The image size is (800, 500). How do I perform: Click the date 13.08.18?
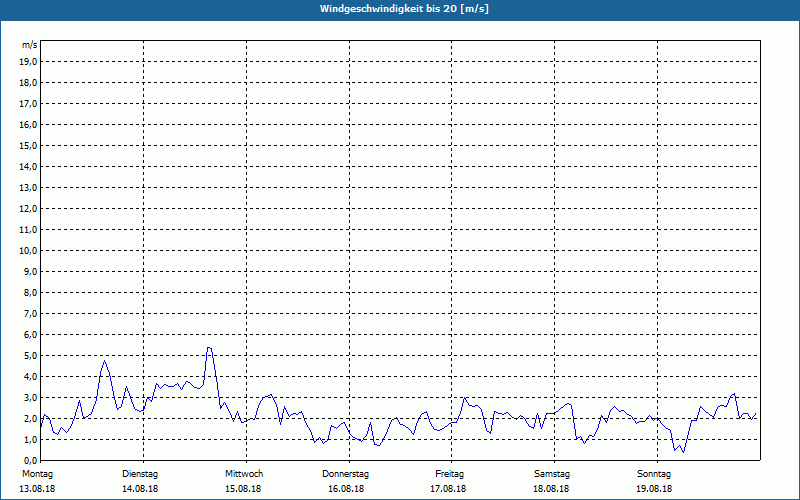pos(37,489)
